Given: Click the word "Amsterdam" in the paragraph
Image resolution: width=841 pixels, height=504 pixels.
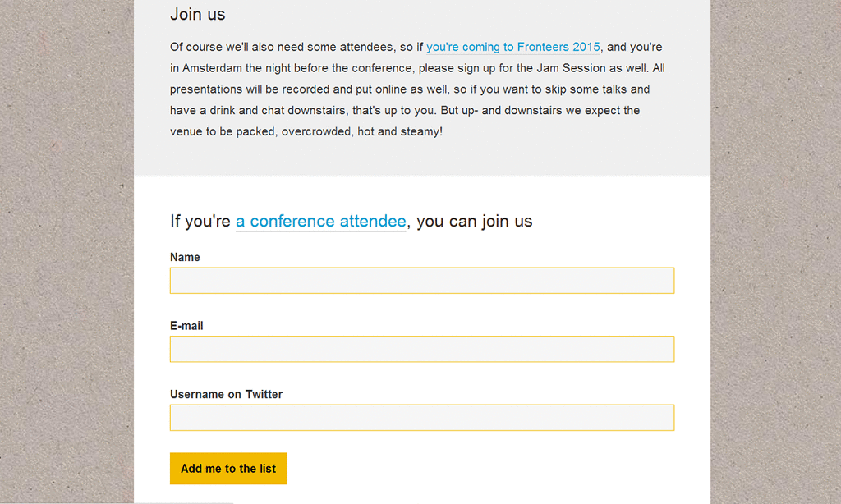Looking at the screenshot, I should click(213, 68).
